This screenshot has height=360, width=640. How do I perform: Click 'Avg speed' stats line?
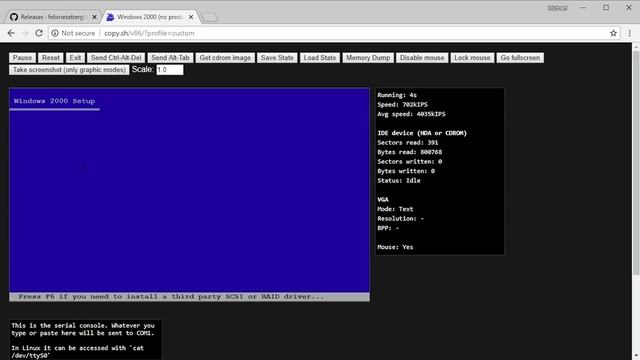coord(411,114)
